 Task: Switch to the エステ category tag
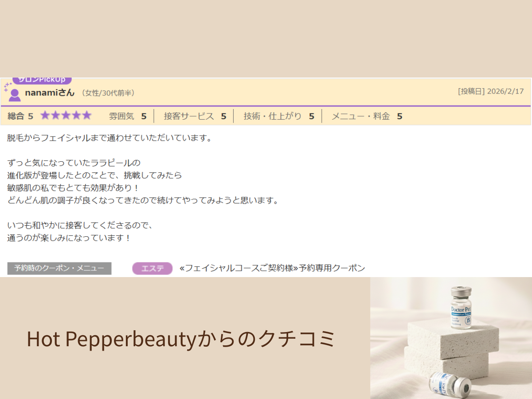(152, 268)
